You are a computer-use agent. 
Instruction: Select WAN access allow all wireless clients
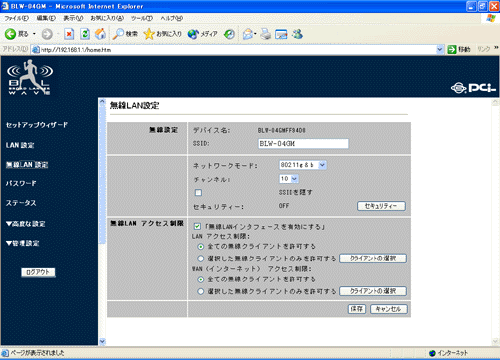(x=201, y=279)
